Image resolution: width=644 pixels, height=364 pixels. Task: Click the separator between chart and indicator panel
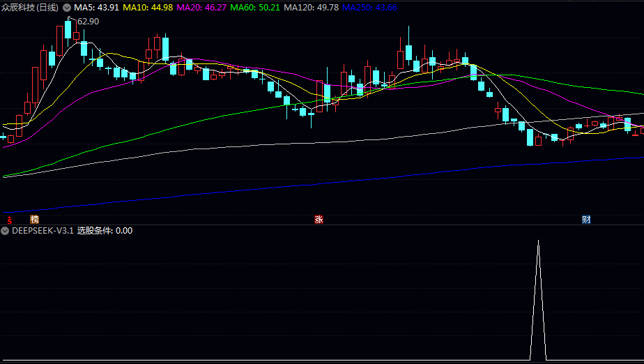[322, 225]
